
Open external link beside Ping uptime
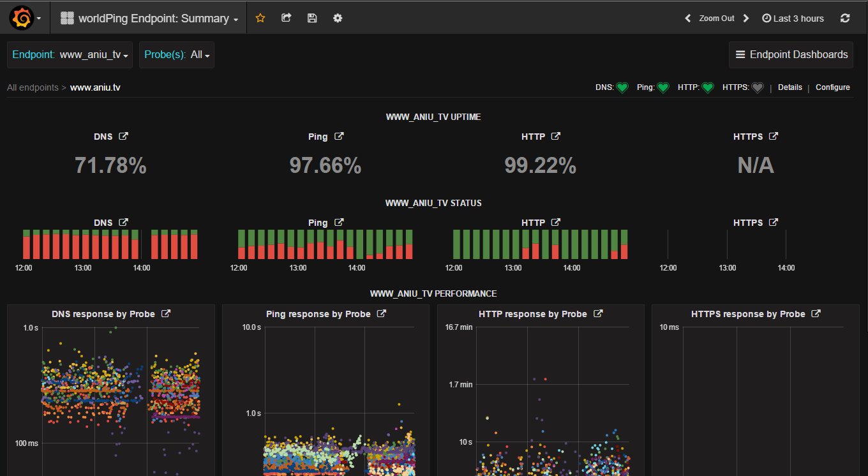point(340,136)
